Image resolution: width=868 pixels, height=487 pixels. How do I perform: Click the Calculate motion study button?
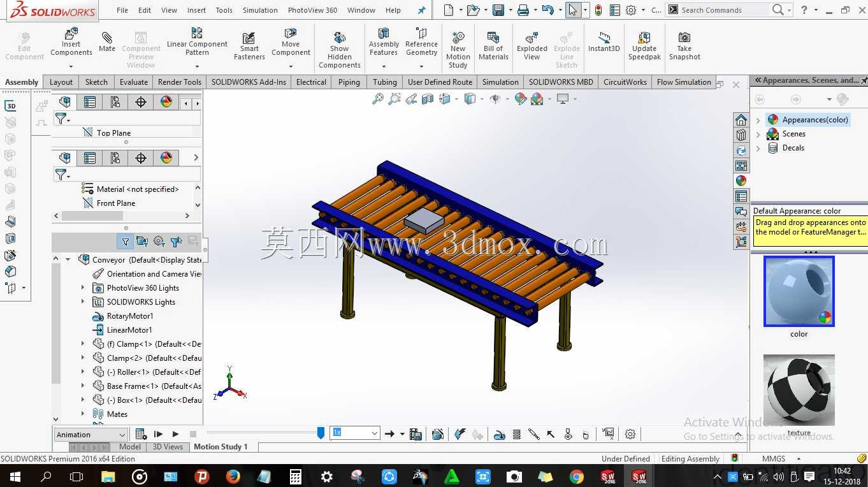click(x=141, y=434)
